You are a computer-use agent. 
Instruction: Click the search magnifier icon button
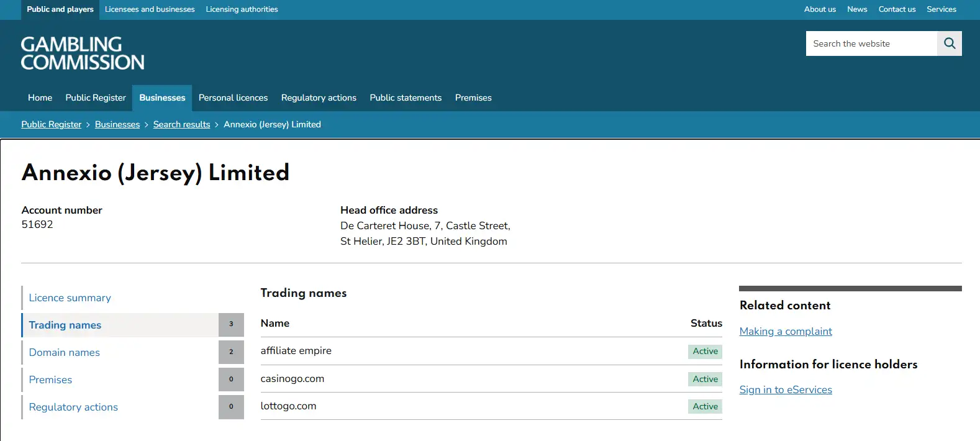click(x=949, y=43)
